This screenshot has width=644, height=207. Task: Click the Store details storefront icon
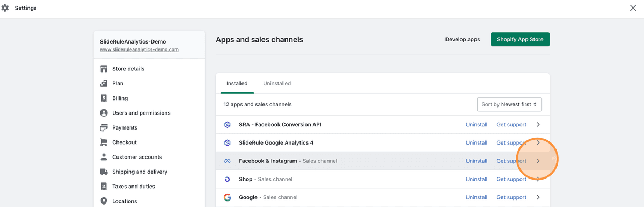pos(104,69)
